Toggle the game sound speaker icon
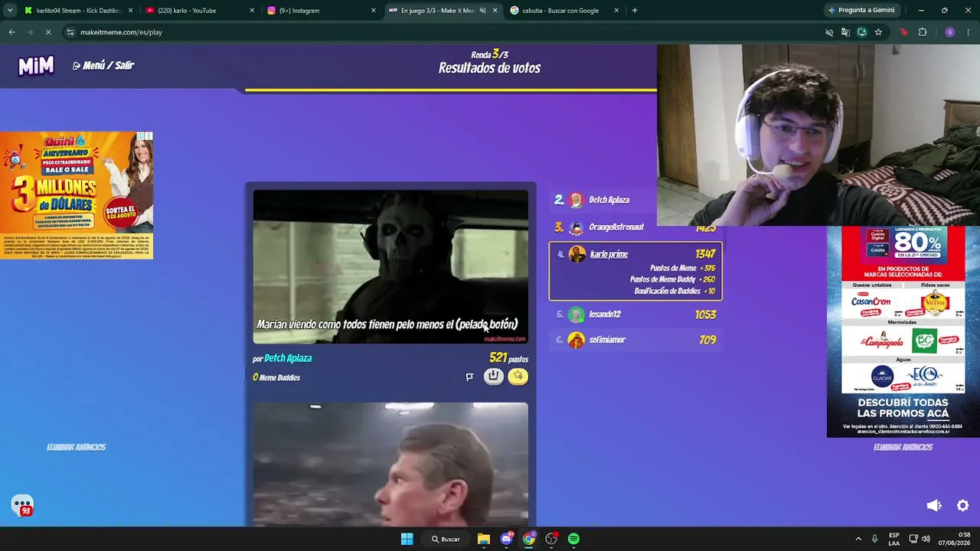Screen dimensions: 980x551 click(x=934, y=505)
